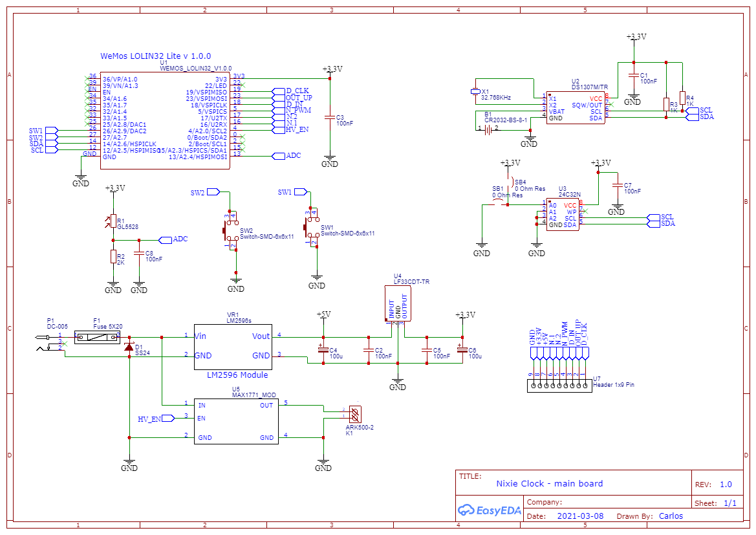Screen dimensions: 756x535
Task: Click the 'Fuse 5X20' label text
Action: (x=107, y=327)
